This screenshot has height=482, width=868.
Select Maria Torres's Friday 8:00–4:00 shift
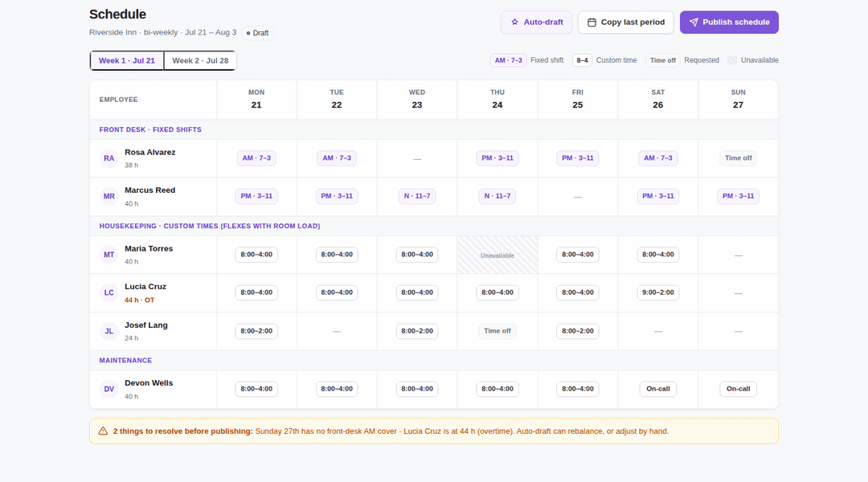click(577, 255)
